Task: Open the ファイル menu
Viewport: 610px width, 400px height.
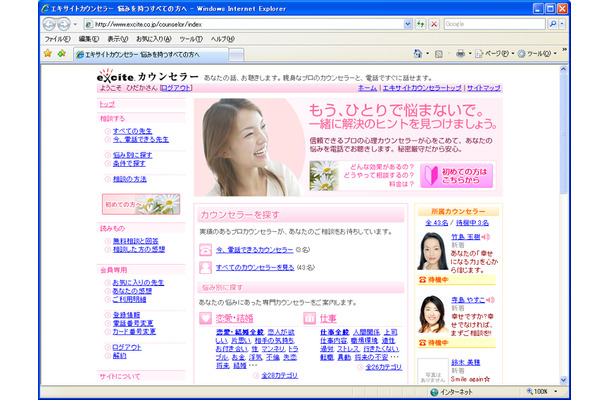Action: 57,39
